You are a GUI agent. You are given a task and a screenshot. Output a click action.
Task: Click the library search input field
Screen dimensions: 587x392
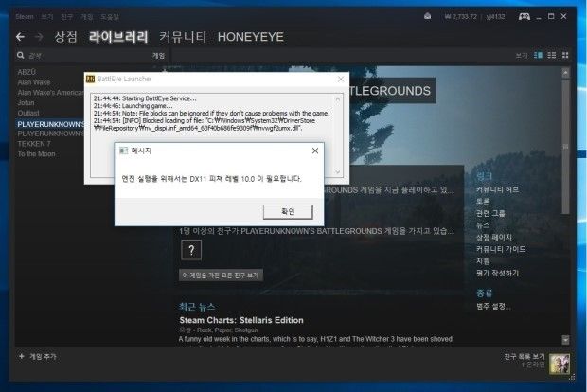[x=88, y=56]
